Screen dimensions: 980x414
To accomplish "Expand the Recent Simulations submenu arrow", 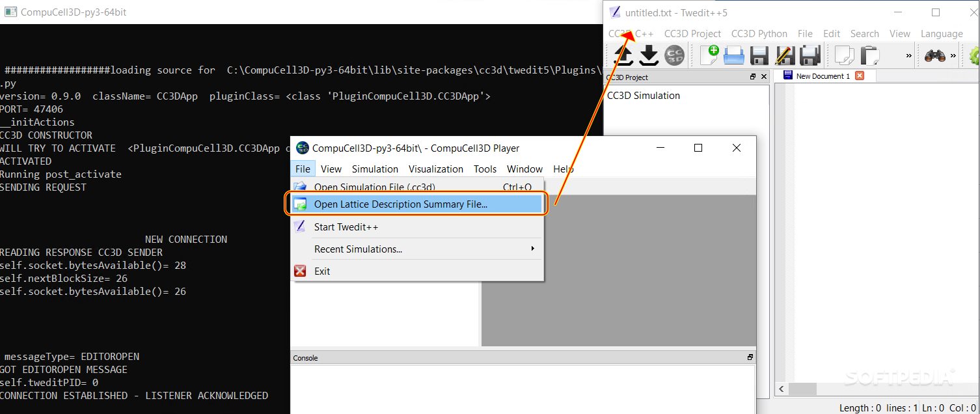I will point(532,249).
